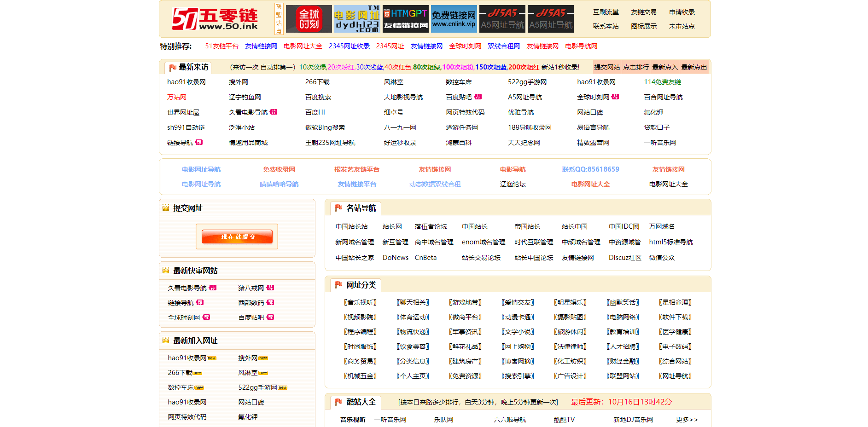Click the 免费链接网 cnlink.vip banner
Screen dimensions: 868x427
click(454, 19)
